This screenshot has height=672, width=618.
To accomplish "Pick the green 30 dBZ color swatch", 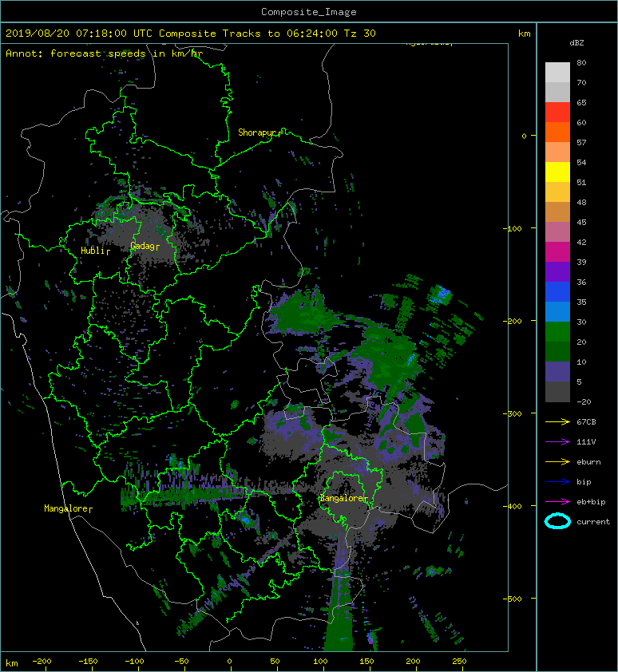I will coord(557,332).
